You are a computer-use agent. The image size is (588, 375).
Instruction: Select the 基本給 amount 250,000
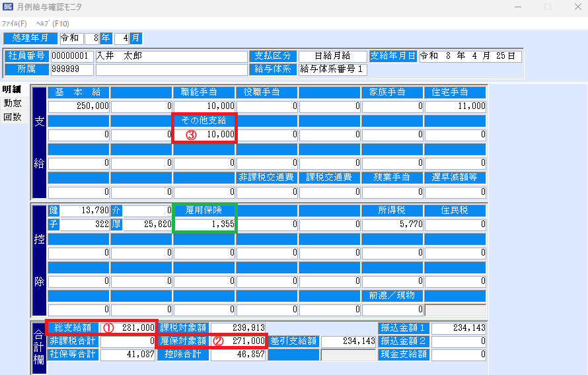pos(79,106)
